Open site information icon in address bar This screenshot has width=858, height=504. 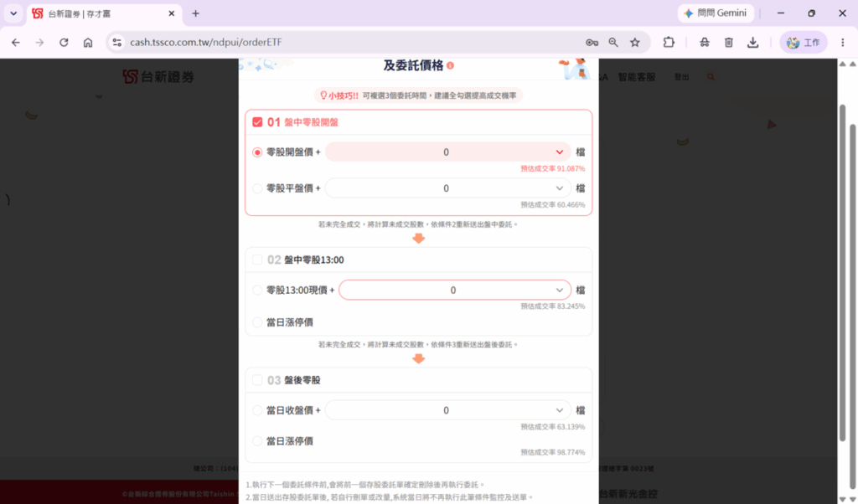(x=116, y=42)
